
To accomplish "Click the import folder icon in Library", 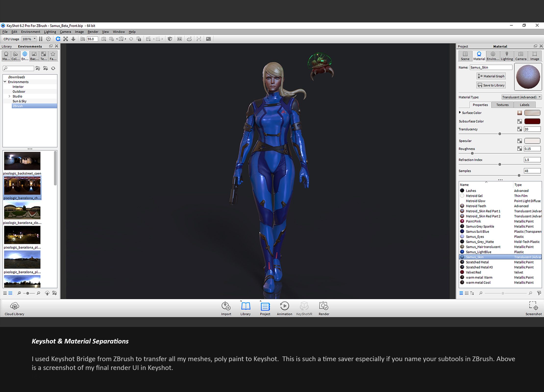I will 46,68.
